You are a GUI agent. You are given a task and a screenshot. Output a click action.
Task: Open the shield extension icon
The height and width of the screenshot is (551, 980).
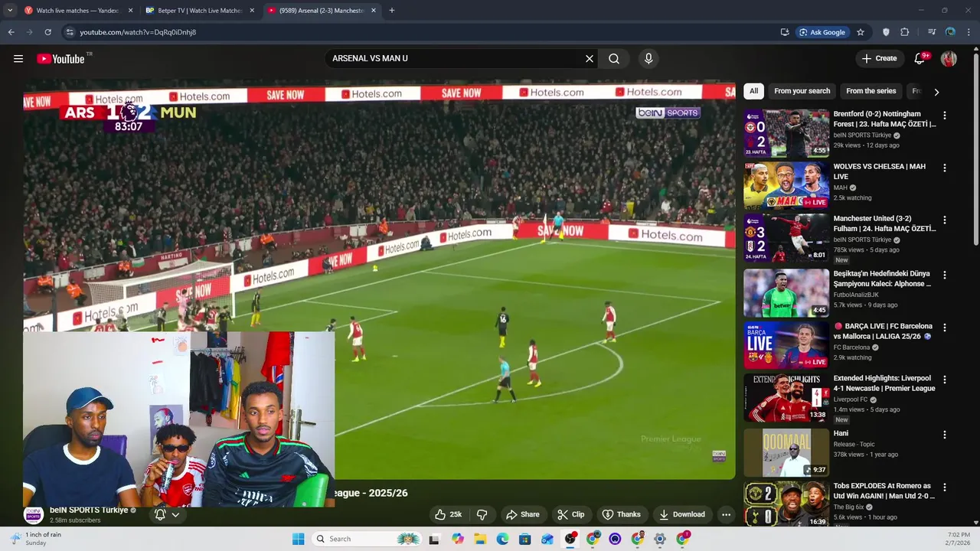(886, 32)
